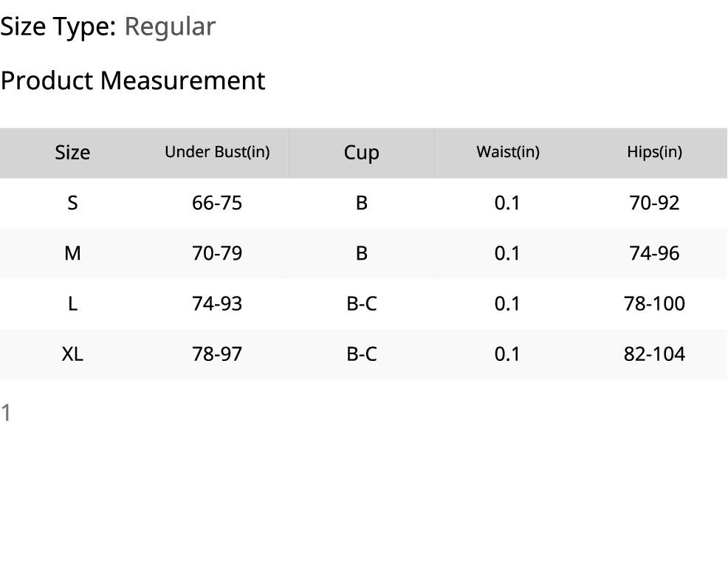Click the 78-100 hips value

pos(654,303)
